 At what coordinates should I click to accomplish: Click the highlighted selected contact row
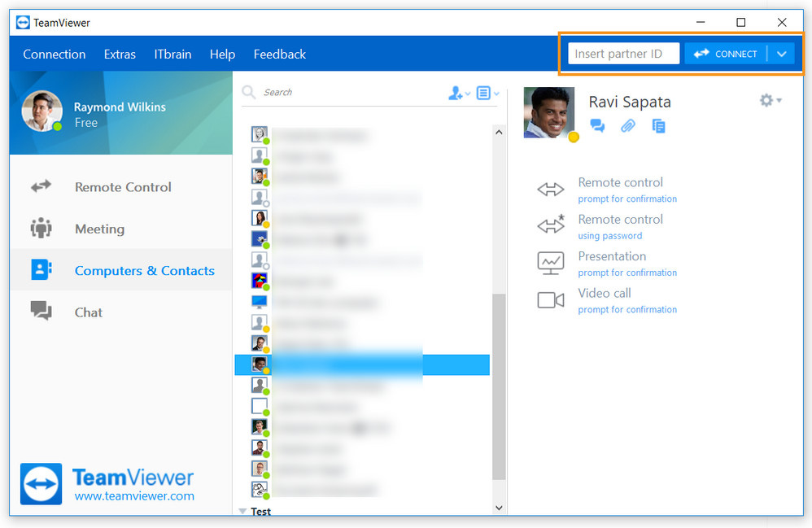click(363, 365)
